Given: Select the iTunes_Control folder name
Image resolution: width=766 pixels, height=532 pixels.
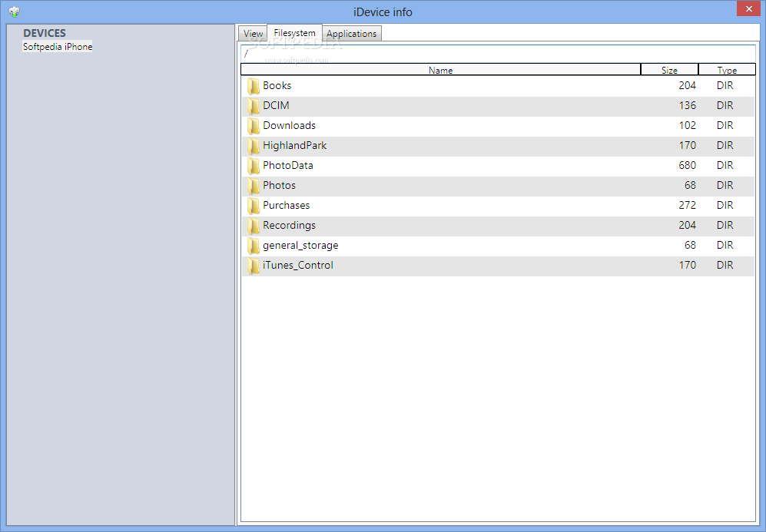Looking at the screenshot, I should pos(298,266).
